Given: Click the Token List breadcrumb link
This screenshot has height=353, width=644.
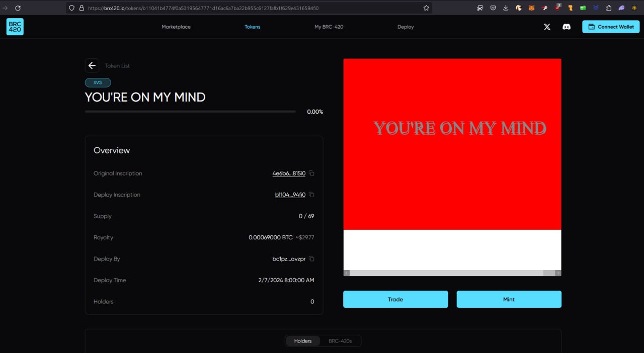Looking at the screenshot, I should click(x=117, y=66).
